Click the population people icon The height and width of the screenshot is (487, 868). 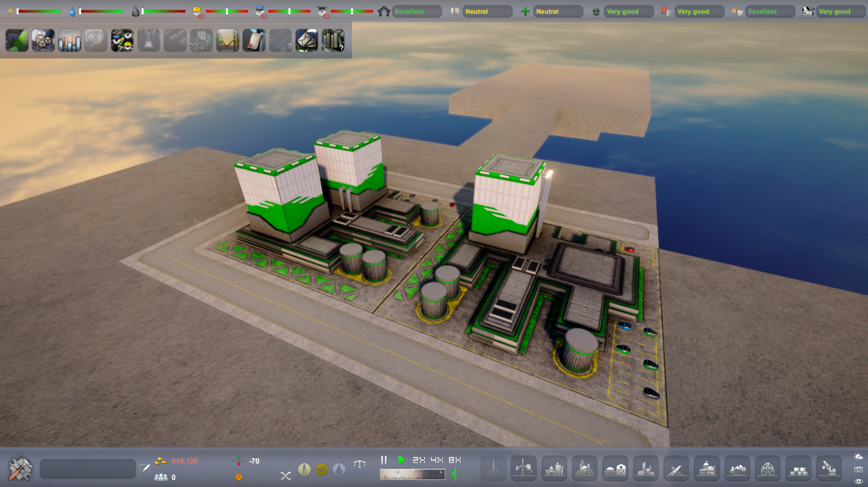click(161, 477)
